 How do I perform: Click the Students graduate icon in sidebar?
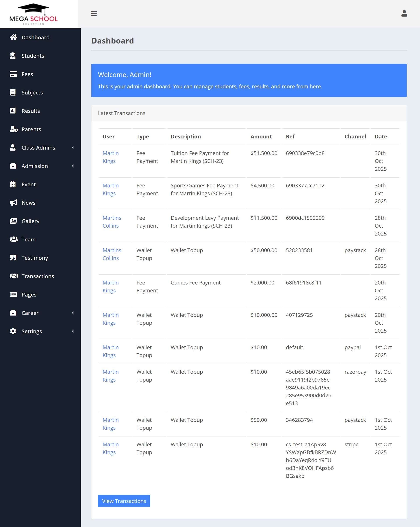pos(13,56)
